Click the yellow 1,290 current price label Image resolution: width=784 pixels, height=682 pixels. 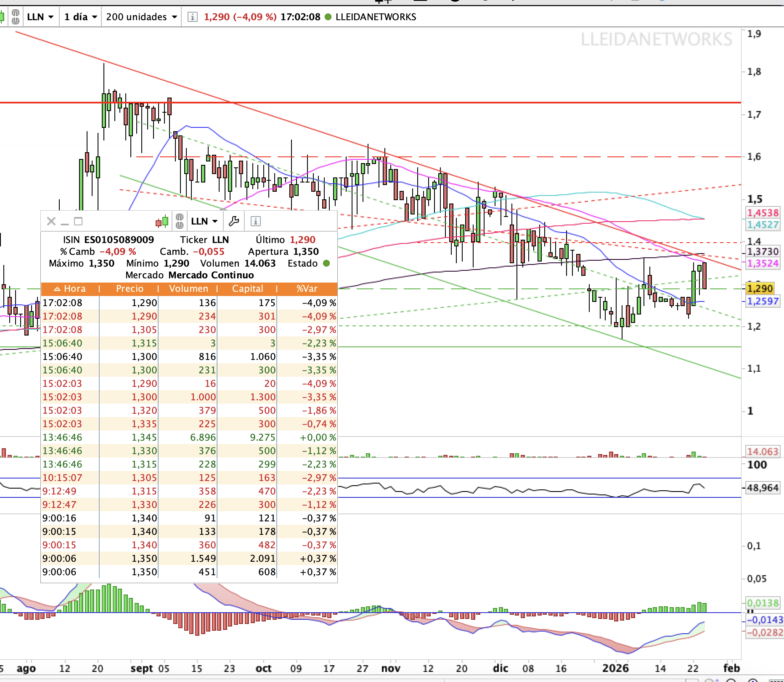760,289
